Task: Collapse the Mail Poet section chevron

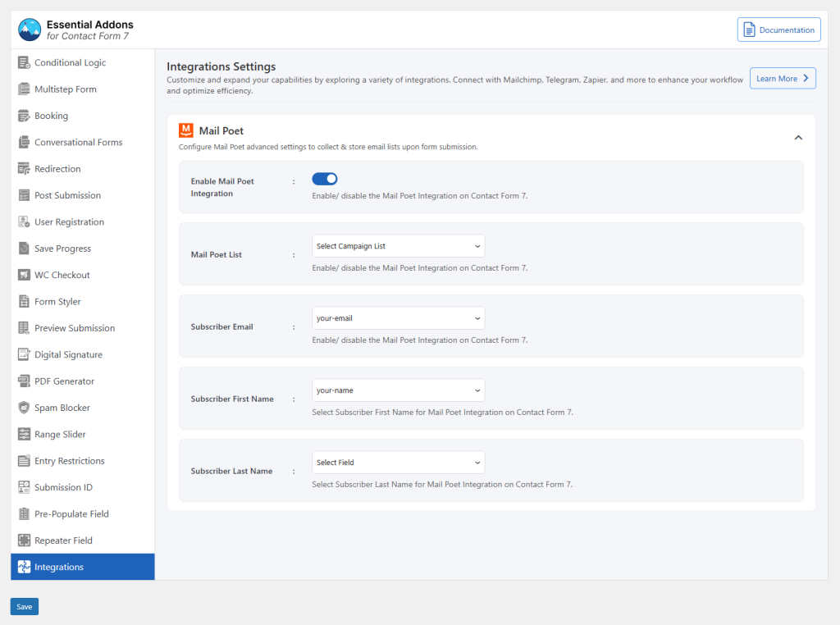Action: 798,138
